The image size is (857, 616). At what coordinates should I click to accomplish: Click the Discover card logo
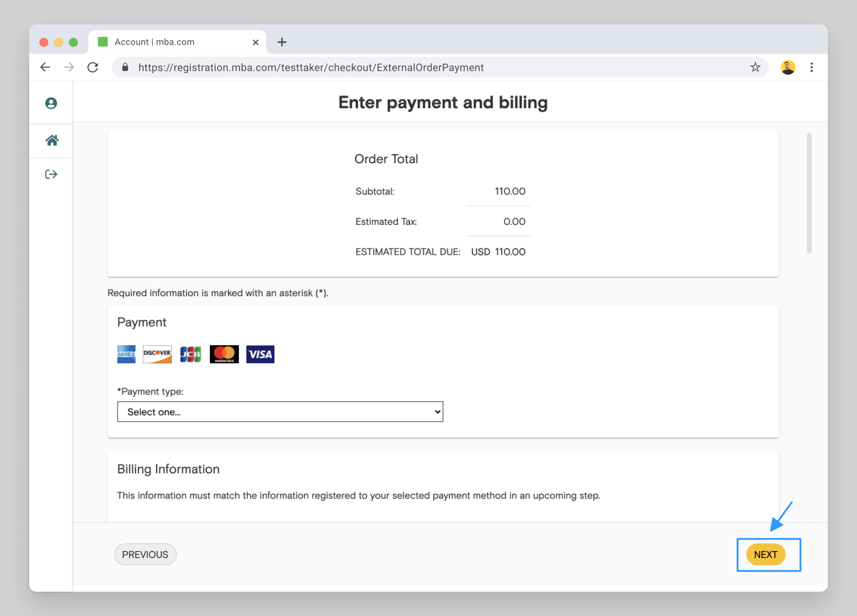click(157, 354)
